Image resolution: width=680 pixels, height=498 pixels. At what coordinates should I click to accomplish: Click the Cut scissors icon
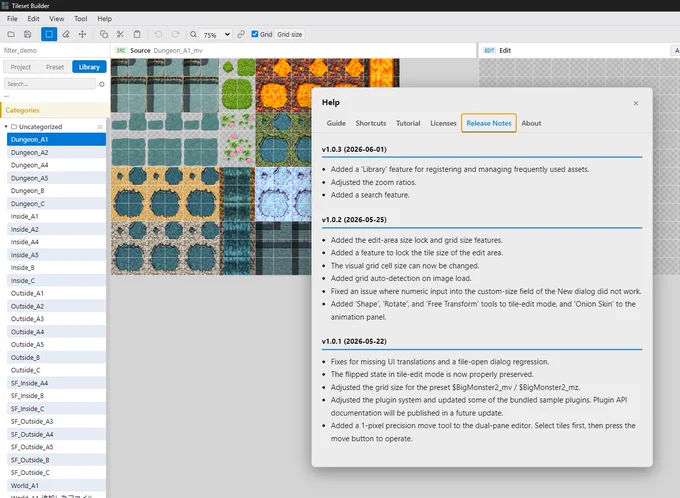(120, 34)
